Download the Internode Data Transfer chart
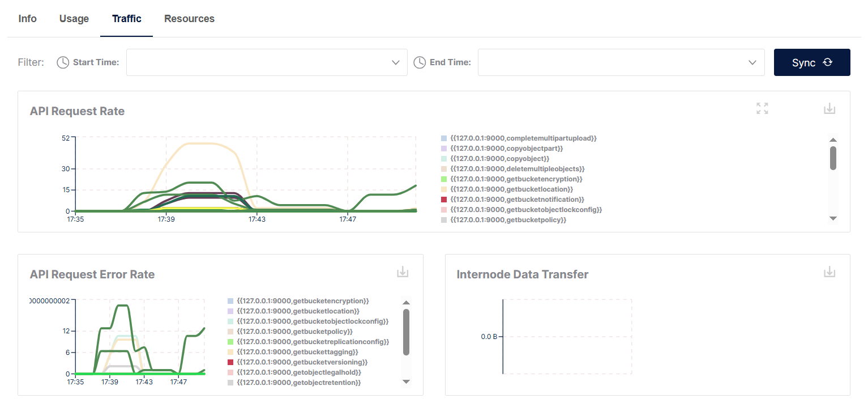Image resolution: width=868 pixels, height=411 pixels. tap(829, 272)
